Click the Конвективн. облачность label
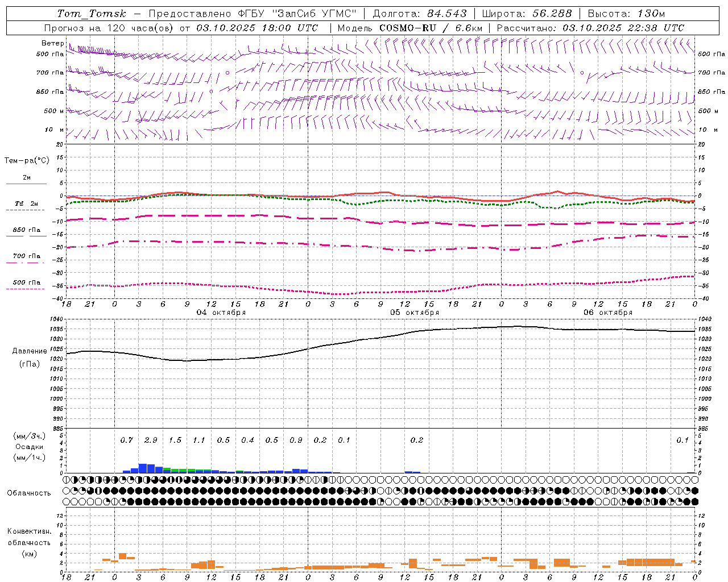Viewport: 728px width, 582px height. point(29,537)
